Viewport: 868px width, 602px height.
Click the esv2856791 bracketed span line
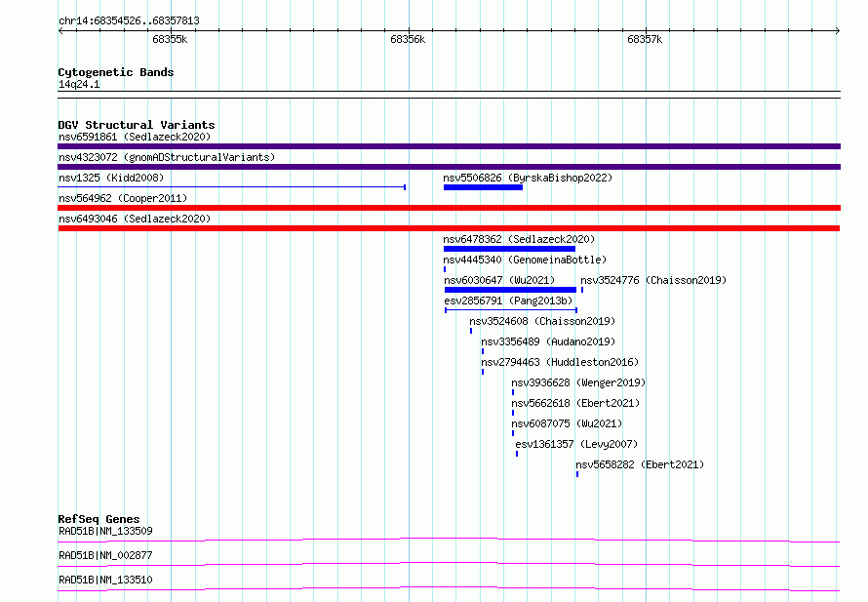pyautogui.click(x=511, y=310)
